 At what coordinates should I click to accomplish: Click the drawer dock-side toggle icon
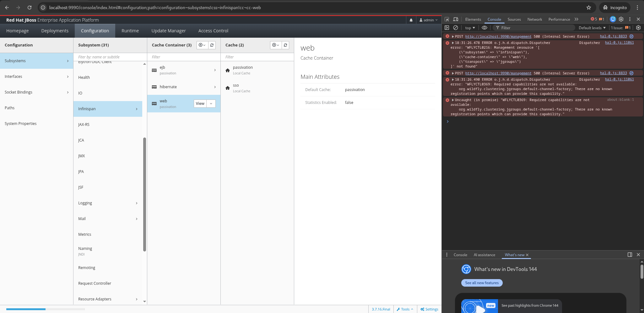click(630, 255)
